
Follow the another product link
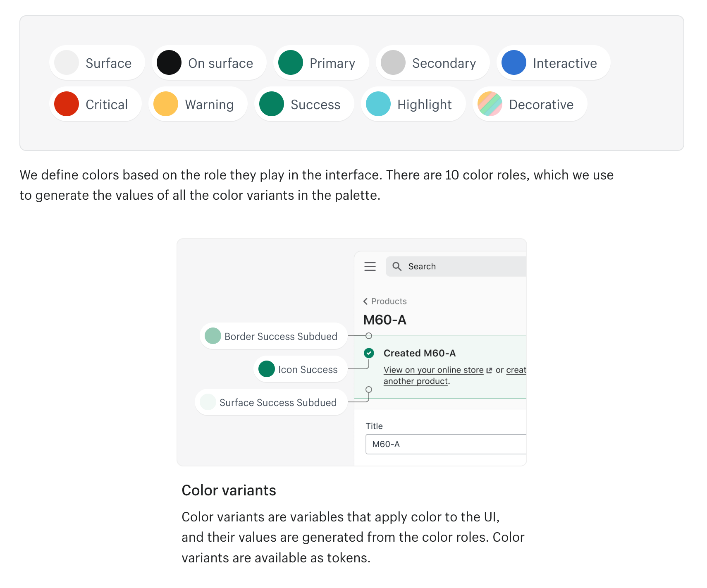click(416, 381)
